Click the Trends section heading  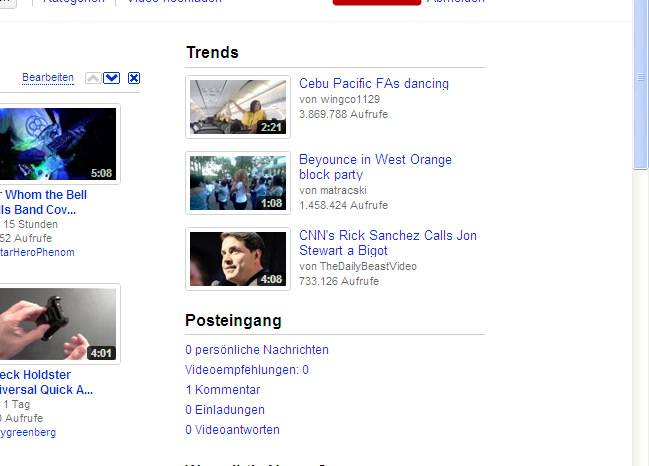pos(212,53)
